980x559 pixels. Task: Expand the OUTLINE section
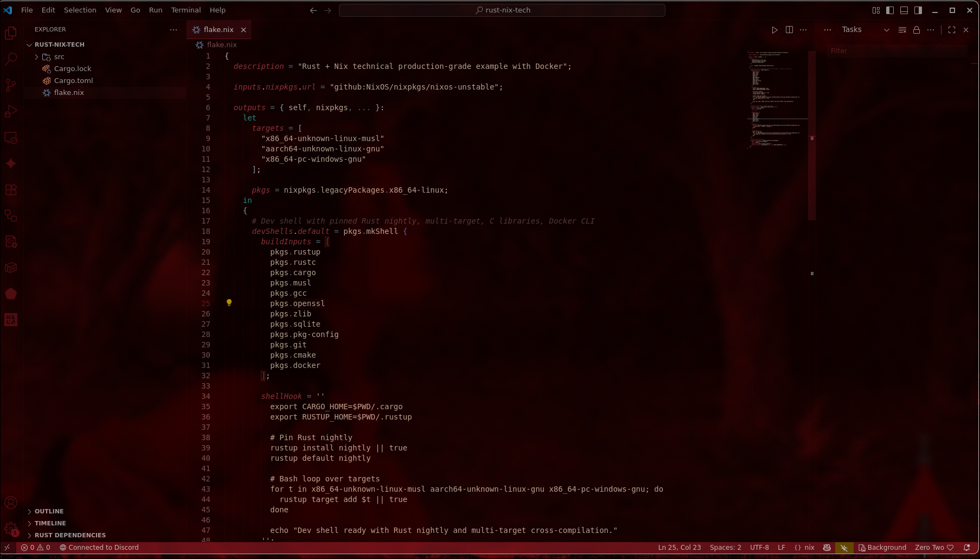click(x=49, y=511)
